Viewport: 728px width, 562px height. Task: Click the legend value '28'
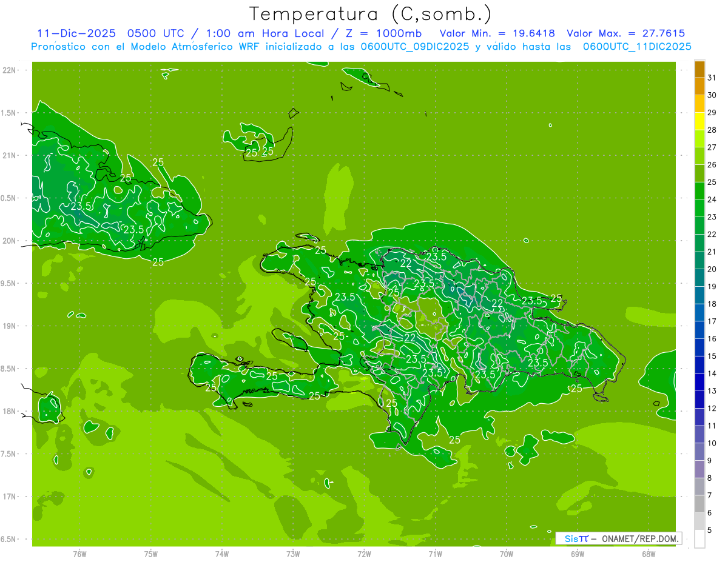pos(712,130)
